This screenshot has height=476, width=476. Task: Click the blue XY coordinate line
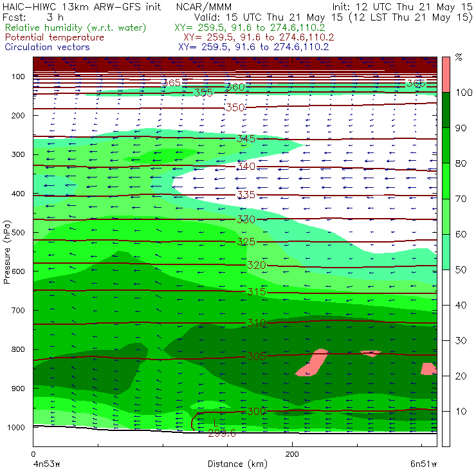click(x=253, y=47)
